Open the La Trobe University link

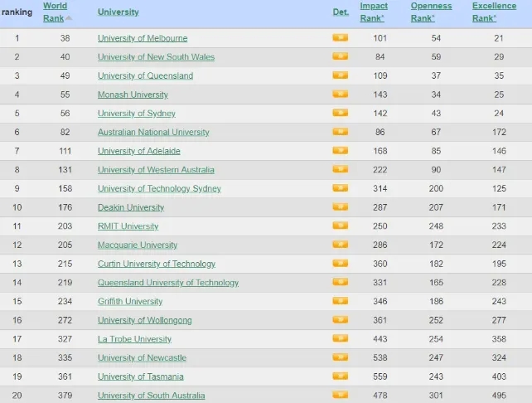[134, 339]
